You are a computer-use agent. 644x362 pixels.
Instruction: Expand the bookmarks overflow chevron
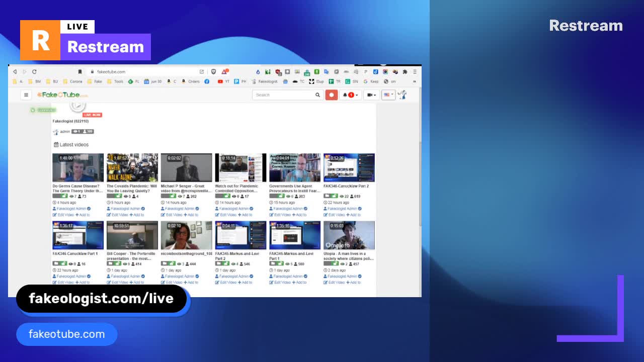coord(415,81)
